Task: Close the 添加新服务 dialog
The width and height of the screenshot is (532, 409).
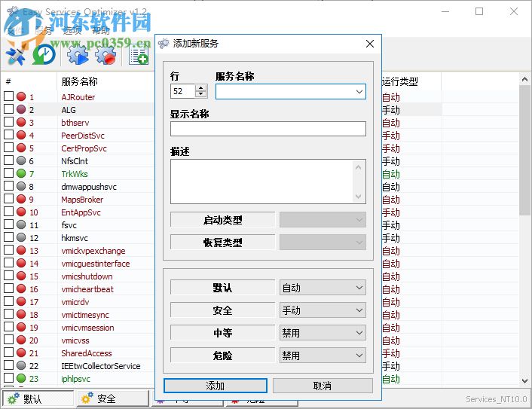Action: tap(370, 44)
